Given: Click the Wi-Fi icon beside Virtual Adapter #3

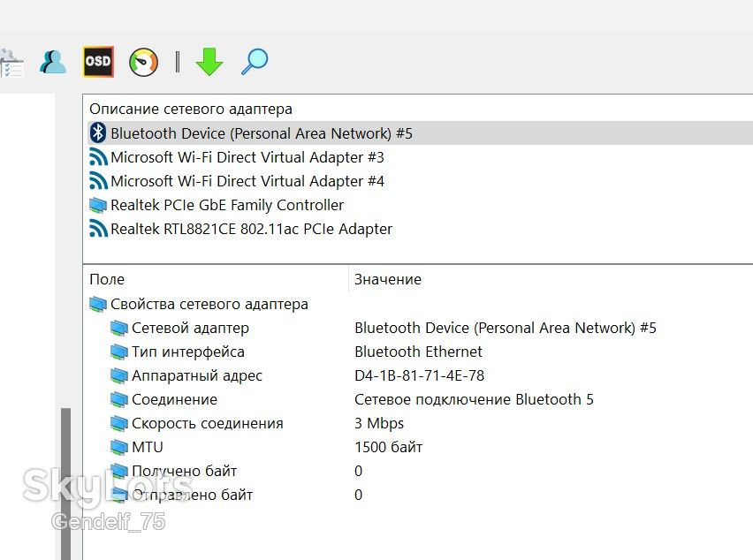Looking at the screenshot, I should point(98,157).
